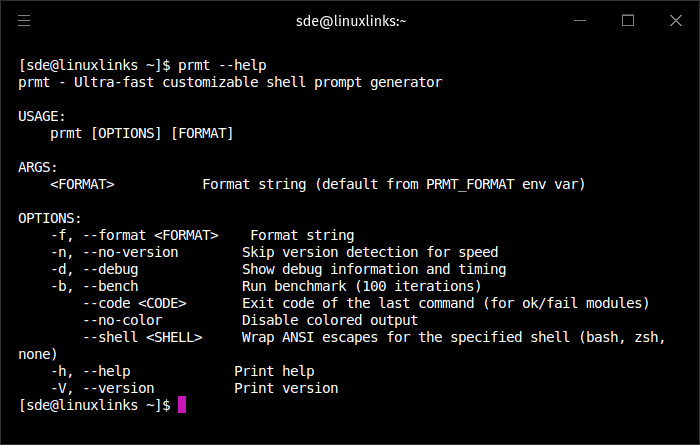Click the '--code <CODE>' option text

point(134,303)
